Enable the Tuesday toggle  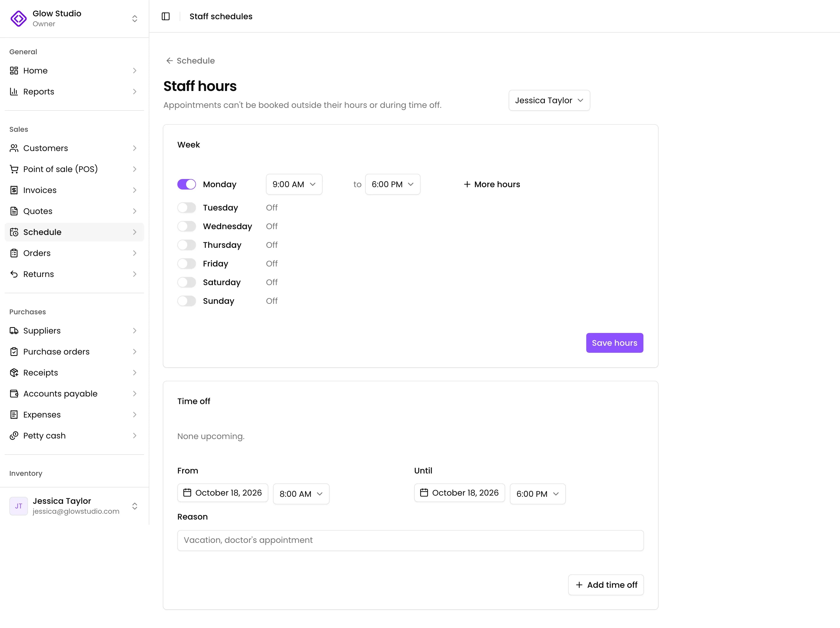pyautogui.click(x=186, y=208)
